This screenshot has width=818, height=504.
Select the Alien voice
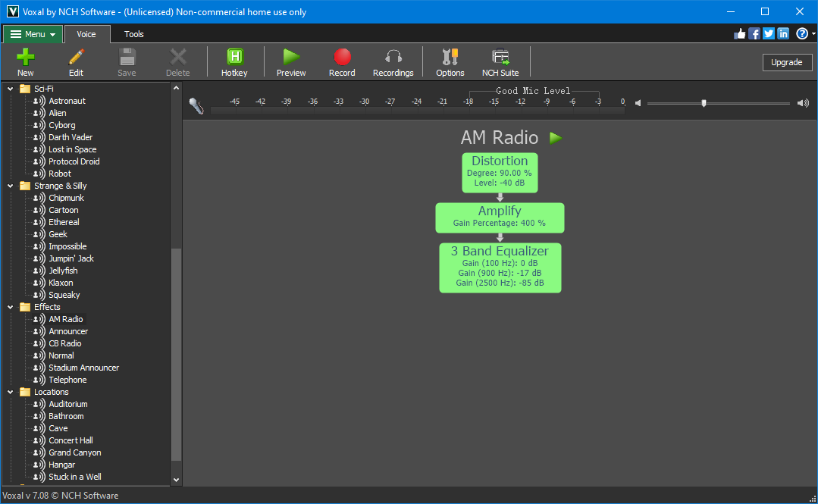click(x=58, y=113)
